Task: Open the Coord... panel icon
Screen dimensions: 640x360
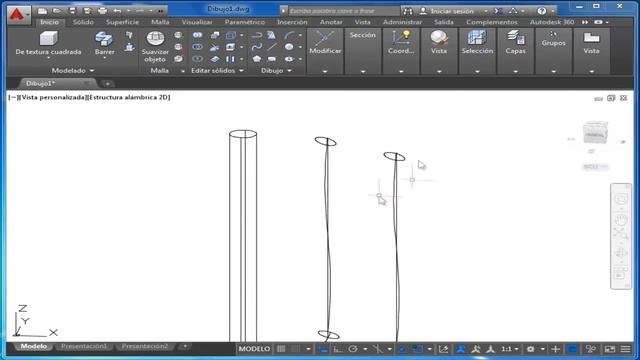Action: [401, 42]
